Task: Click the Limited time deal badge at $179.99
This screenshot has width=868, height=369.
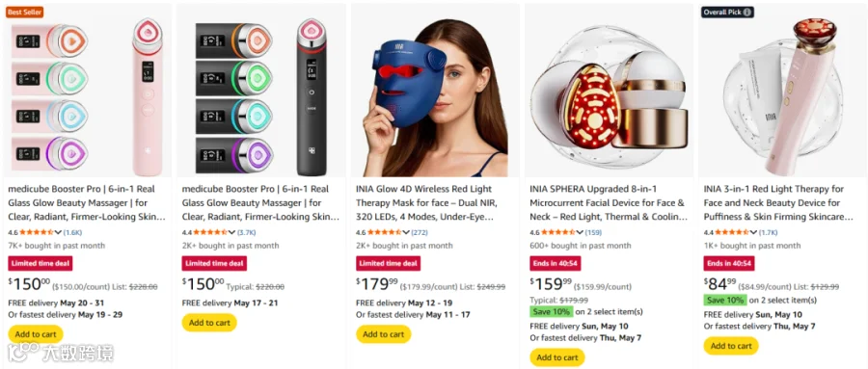Action: point(388,263)
